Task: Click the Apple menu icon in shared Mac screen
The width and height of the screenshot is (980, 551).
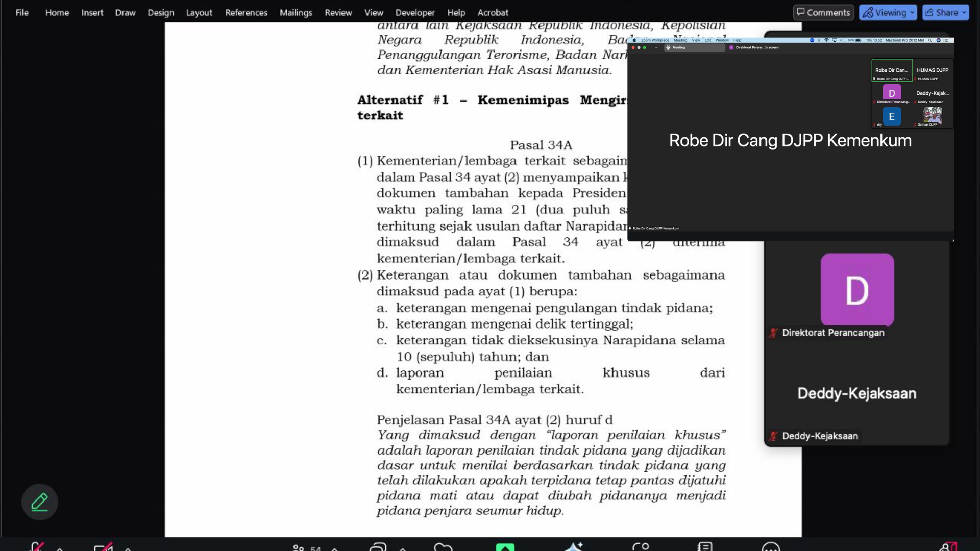Action: coord(634,40)
